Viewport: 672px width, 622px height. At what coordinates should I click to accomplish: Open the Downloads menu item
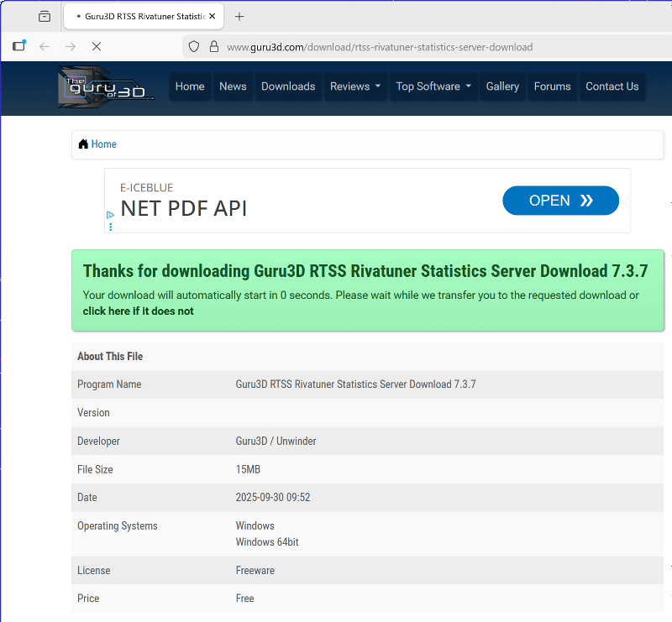[288, 86]
